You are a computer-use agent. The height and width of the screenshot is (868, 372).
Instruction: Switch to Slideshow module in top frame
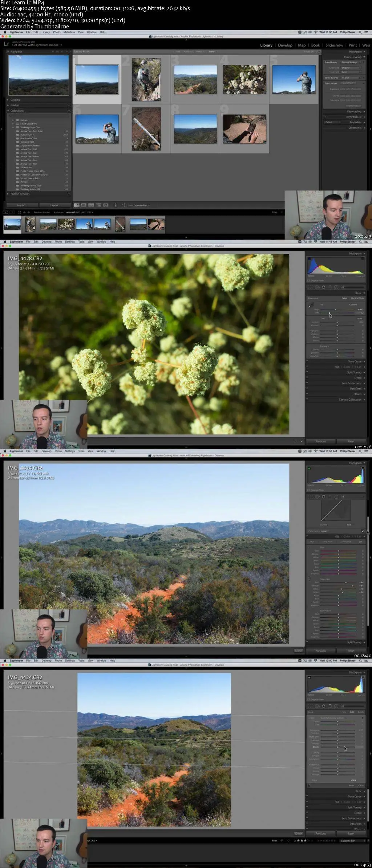point(334,45)
